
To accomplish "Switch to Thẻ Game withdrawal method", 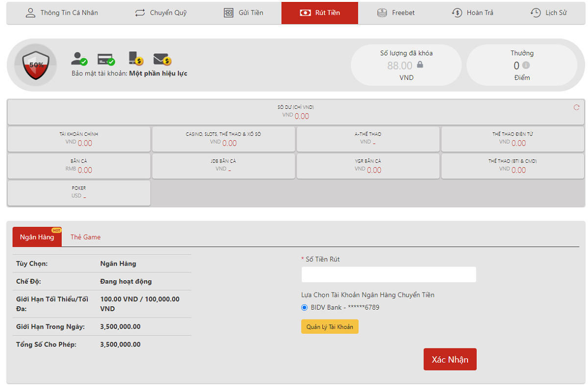I will 85,237.
